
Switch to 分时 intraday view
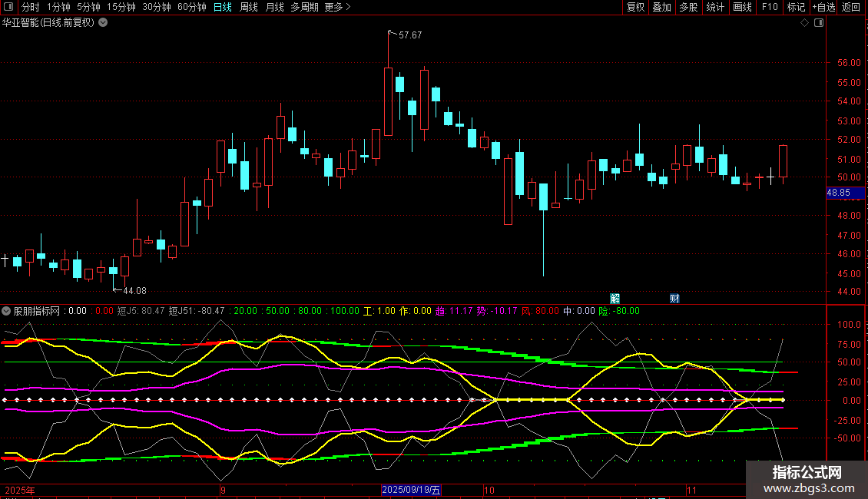(x=30, y=7)
